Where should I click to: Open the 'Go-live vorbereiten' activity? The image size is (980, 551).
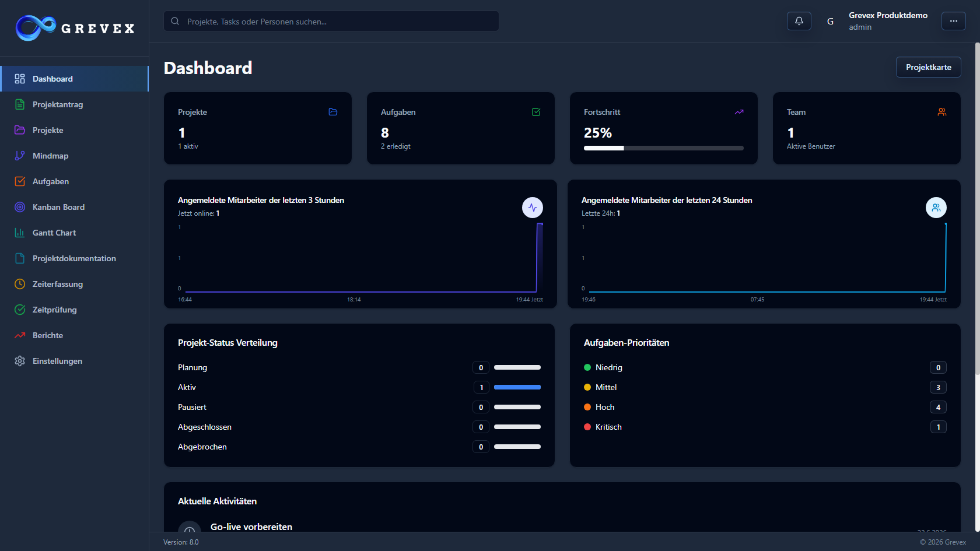tap(251, 527)
